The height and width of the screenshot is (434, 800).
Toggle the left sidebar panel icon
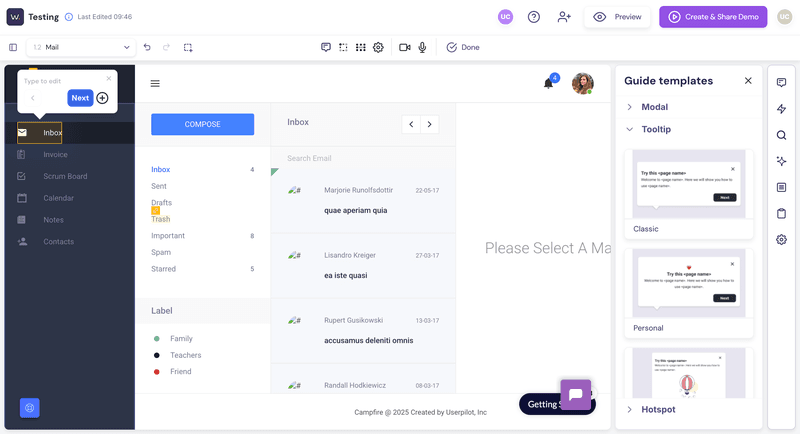(x=13, y=47)
